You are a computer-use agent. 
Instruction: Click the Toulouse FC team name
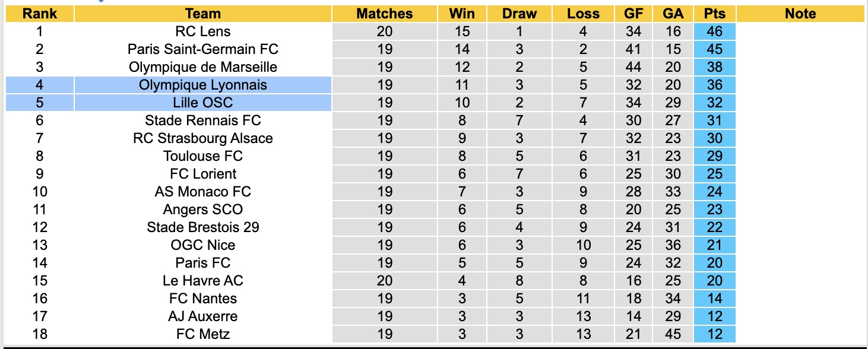tap(203, 156)
